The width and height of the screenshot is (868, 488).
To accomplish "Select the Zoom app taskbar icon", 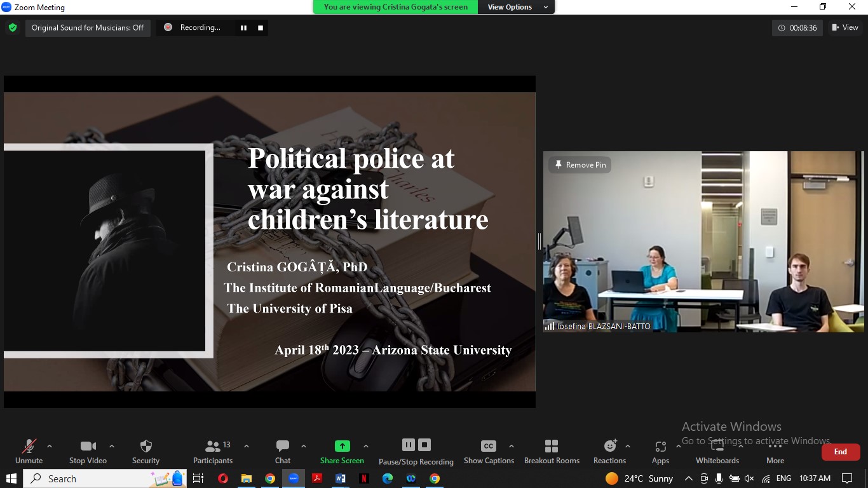I will (294, 478).
